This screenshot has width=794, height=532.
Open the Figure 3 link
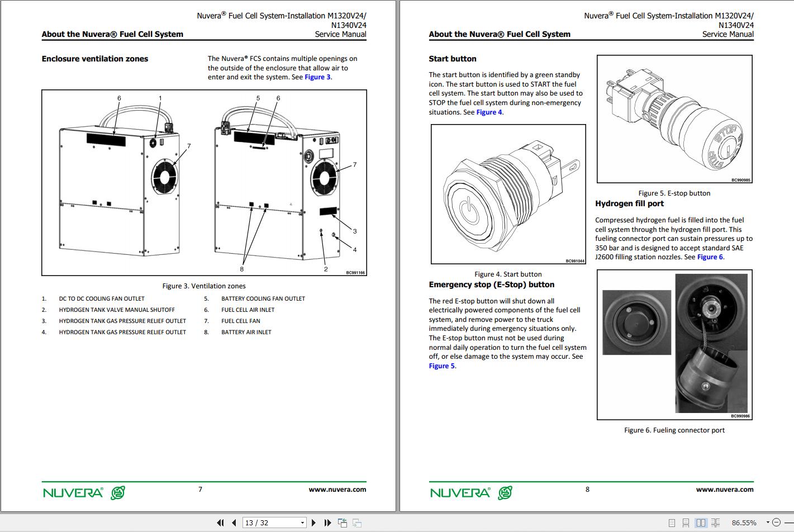[x=317, y=77]
